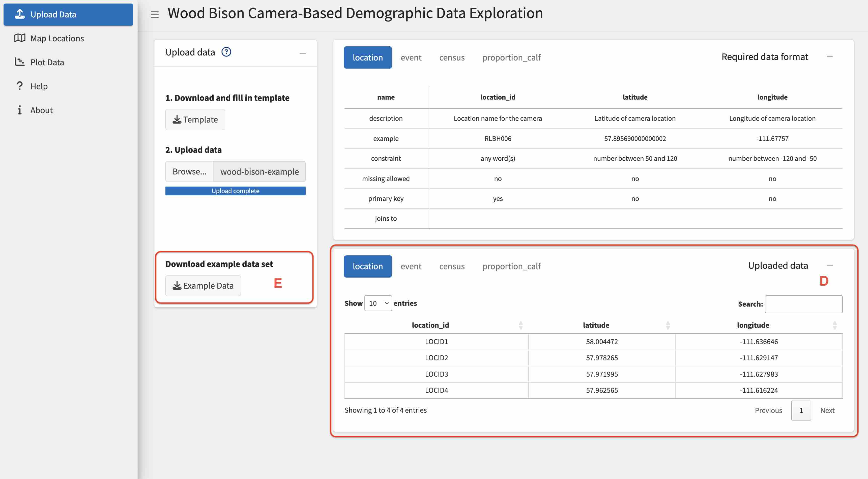Screen dimensions: 868x479
Task: Sort by location_id column arrows
Action: tap(520, 325)
